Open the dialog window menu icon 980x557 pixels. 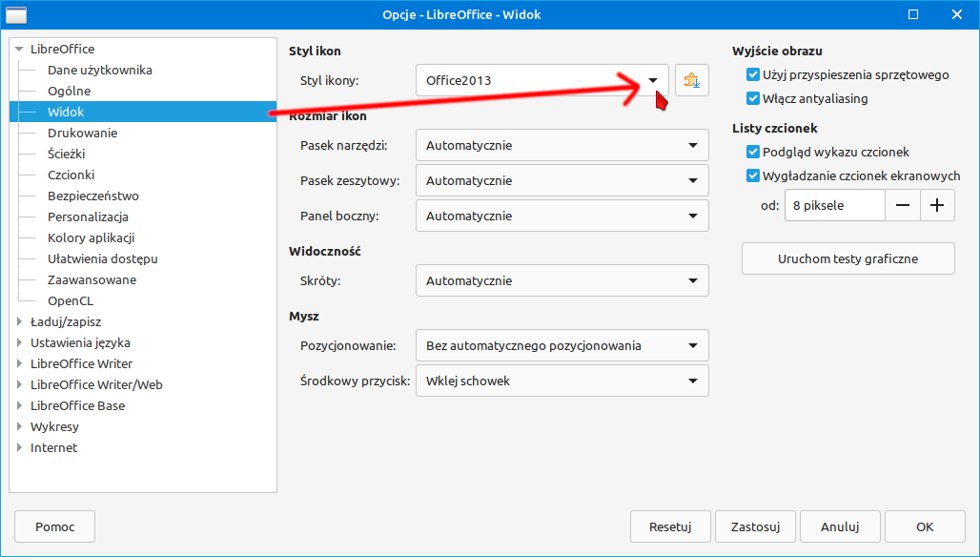(16, 14)
